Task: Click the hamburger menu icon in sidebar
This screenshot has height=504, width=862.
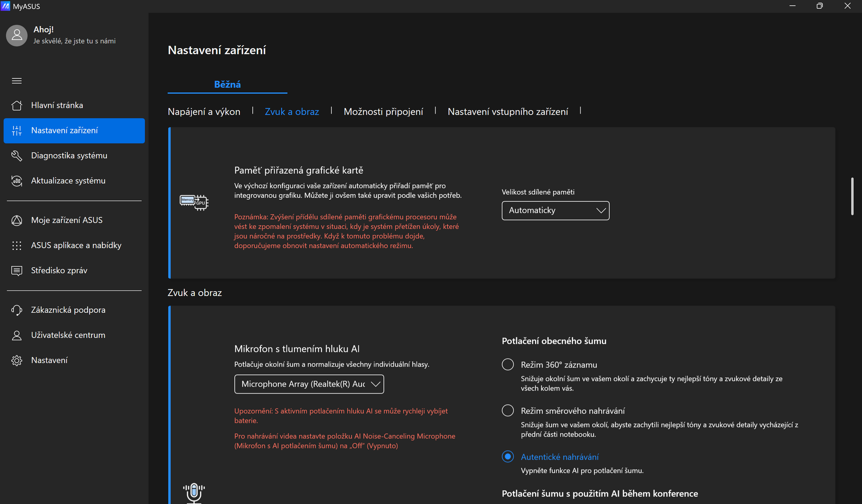Action: click(x=17, y=81)
